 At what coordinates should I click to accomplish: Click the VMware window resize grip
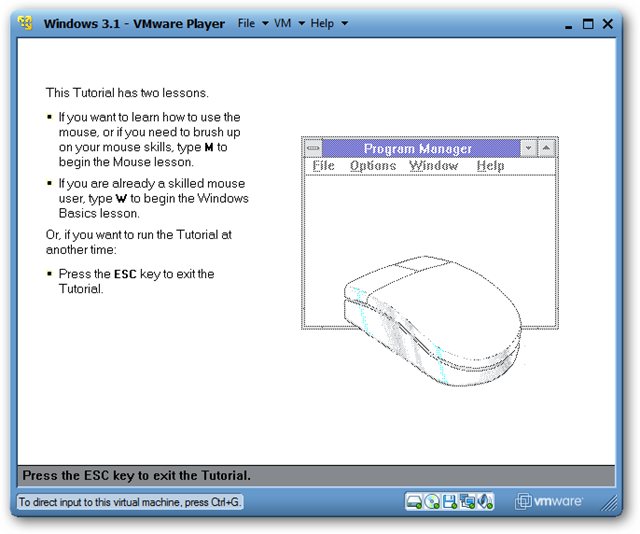pos(609,503)
